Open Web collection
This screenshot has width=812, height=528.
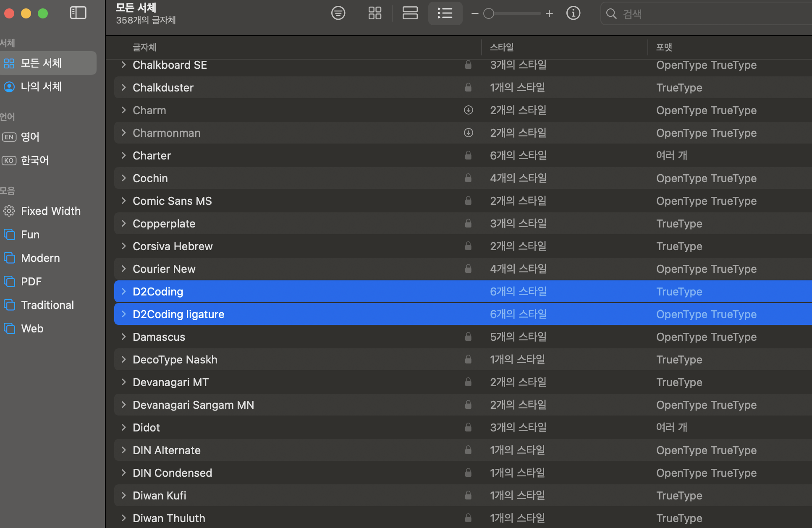coord(48,328)
